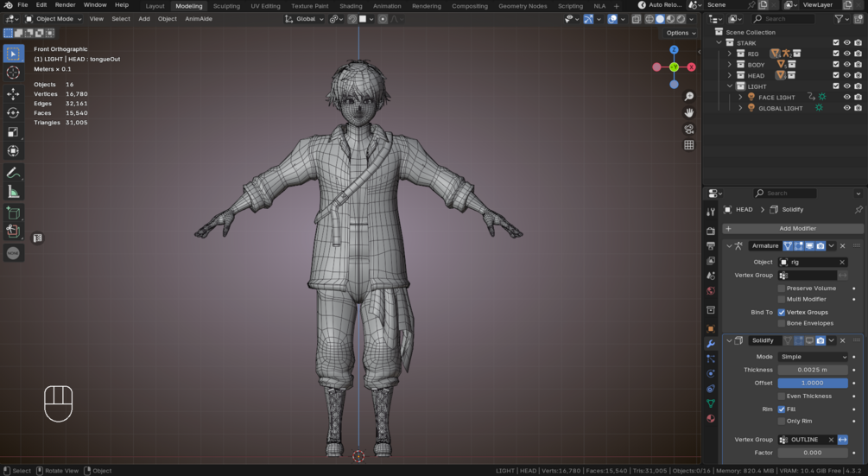Image resolution: width=868 pixels, height=476 pixels.
Task: Hide FACE LIGHT in viewport
Action: 846,98
